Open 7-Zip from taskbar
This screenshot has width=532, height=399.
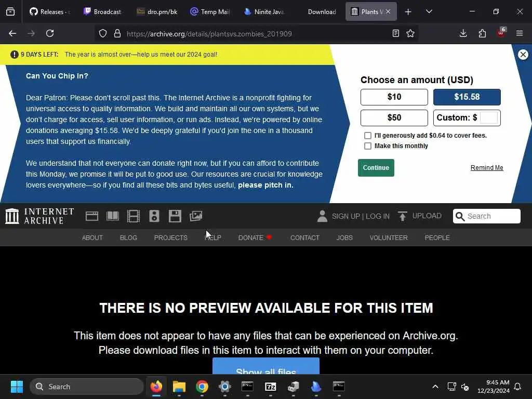click(270, 387)
